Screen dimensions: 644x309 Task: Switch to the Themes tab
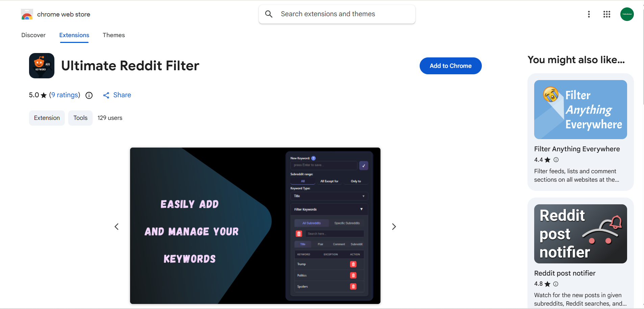(x=114, y=35)
